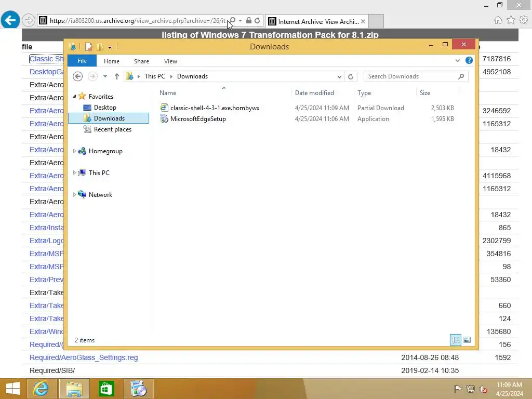532x399 pixels.
Task: Open File Explorer taskbar button
Action: click(74, 389)
